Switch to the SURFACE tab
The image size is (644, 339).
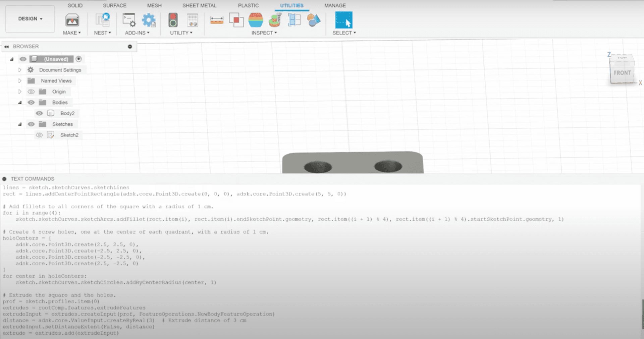pyautogui.click(x=114, y=6)
